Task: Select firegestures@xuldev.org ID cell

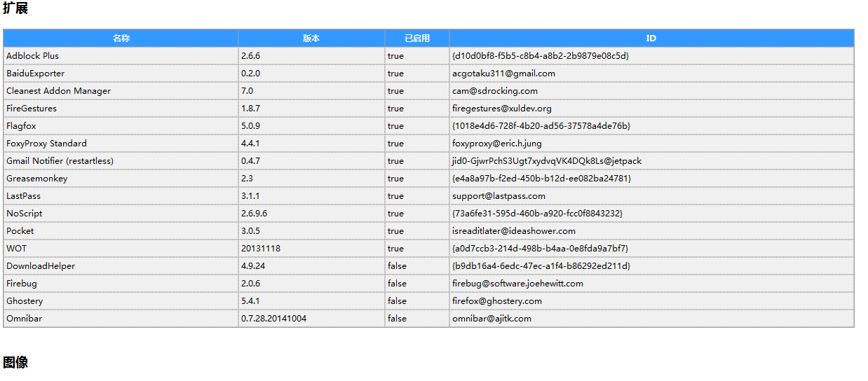Action: coord(651,109)
